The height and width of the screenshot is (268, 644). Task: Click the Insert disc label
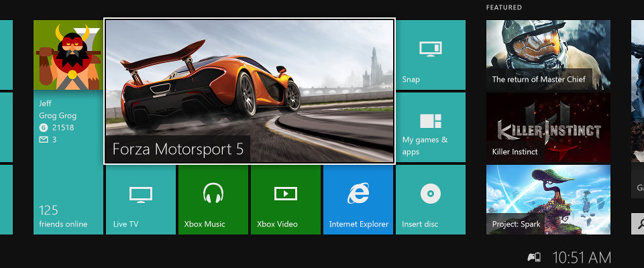(x=420, y=224)
